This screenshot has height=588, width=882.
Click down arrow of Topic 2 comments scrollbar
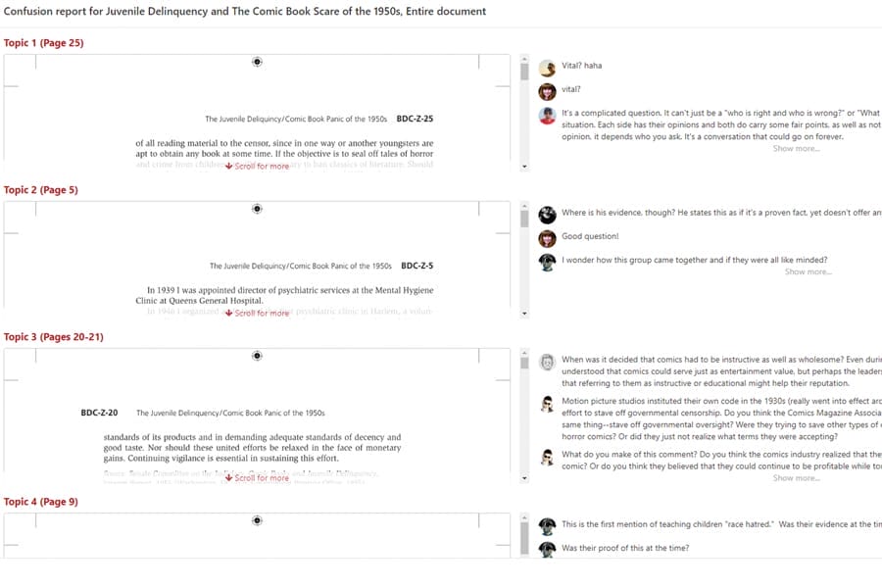524,314
